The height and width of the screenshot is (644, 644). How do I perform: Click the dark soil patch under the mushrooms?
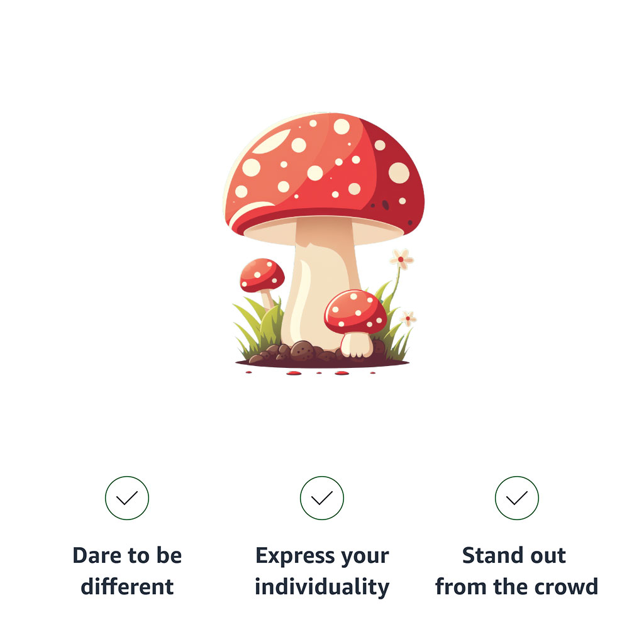[323, 363]
